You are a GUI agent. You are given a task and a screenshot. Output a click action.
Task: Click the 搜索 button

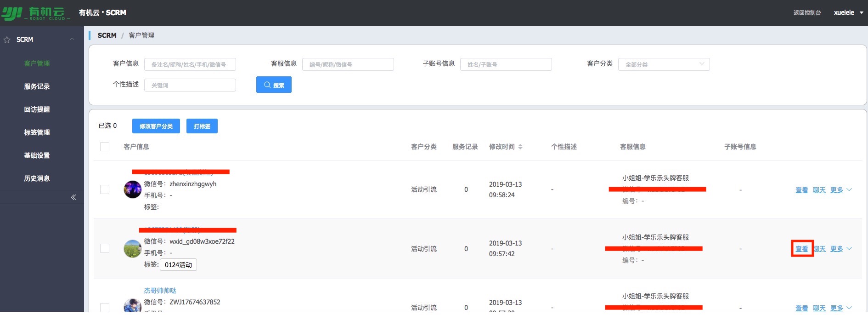point(274,85)
